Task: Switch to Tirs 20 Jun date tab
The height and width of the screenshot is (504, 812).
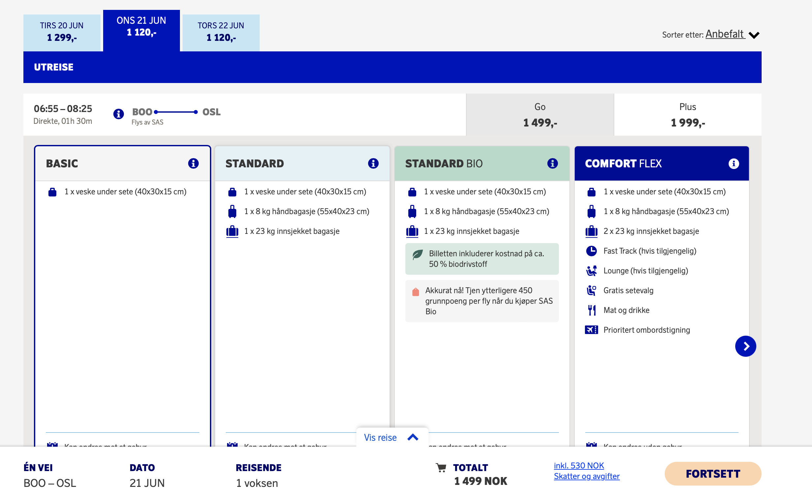Action: [x=62, y=33]
